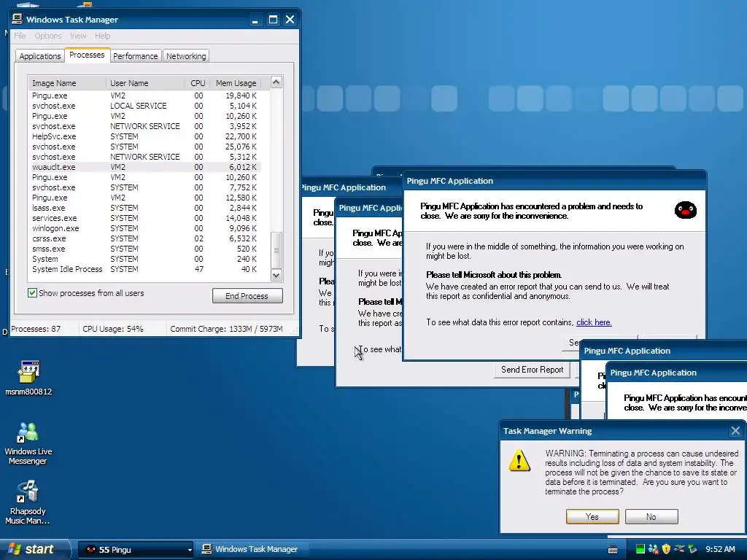Image resolution: width=747 pixels, height=560 pixels.
Task: Switch to the Networking tab
Action: (x=186, y=56)
